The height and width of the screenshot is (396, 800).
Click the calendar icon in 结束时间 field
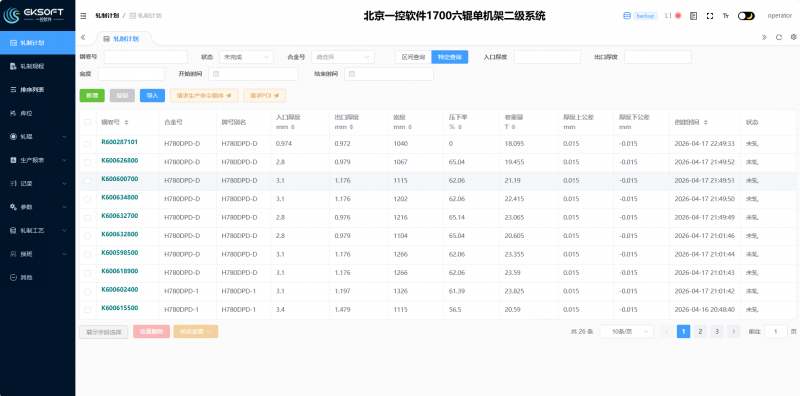coord(352,74)
